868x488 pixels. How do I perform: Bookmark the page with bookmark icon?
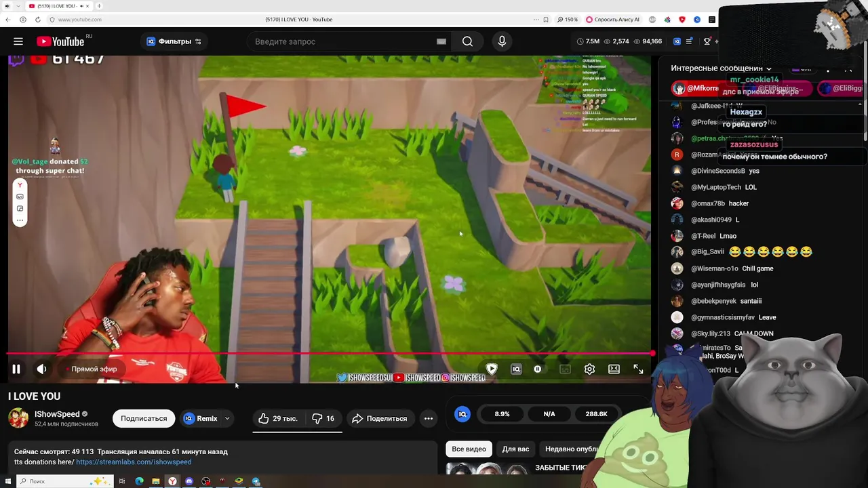pyautogui.click(x=546, y=20)
